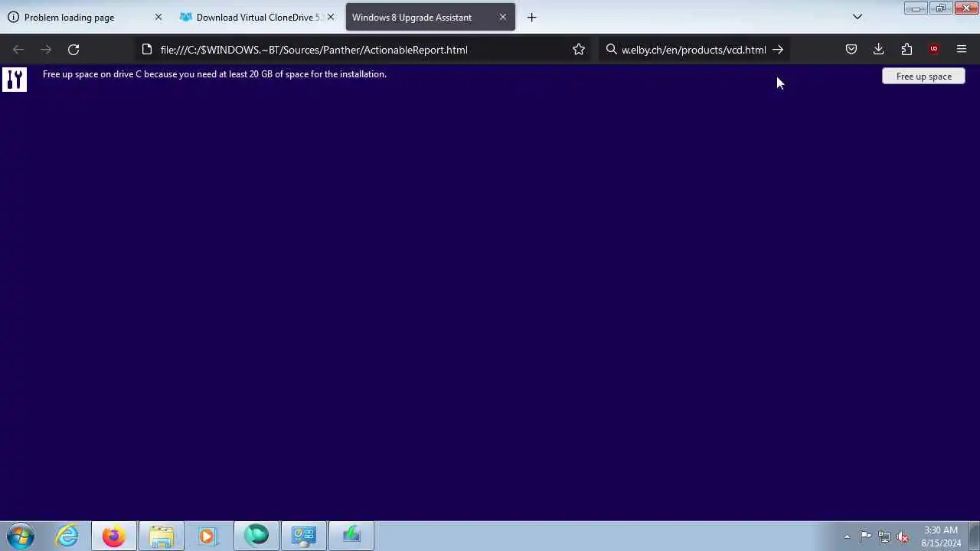Open Windows Media Player from taskbar
The image size is (980, 551).
pyautogui.click(x=207, y=536)
